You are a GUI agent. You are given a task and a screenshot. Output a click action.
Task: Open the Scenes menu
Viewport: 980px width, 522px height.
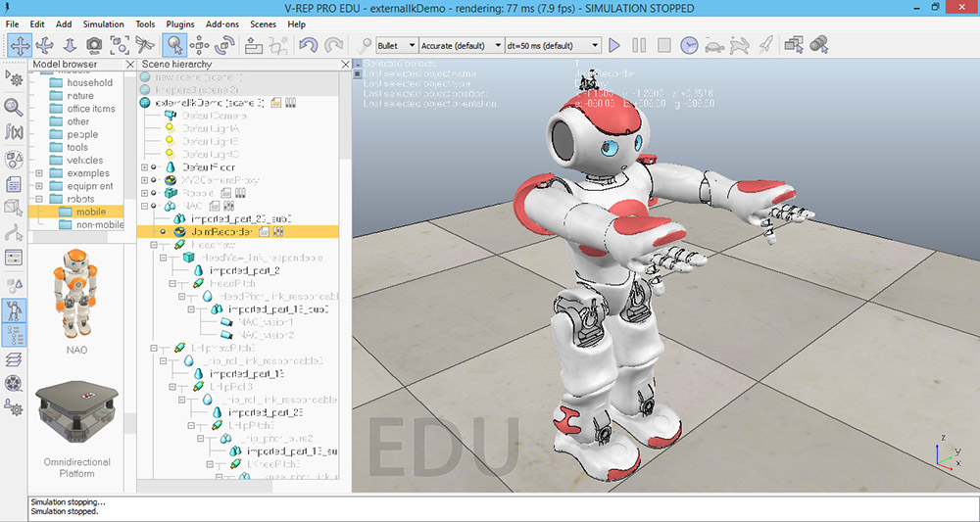pyautogui.click(x=263, y=24)
